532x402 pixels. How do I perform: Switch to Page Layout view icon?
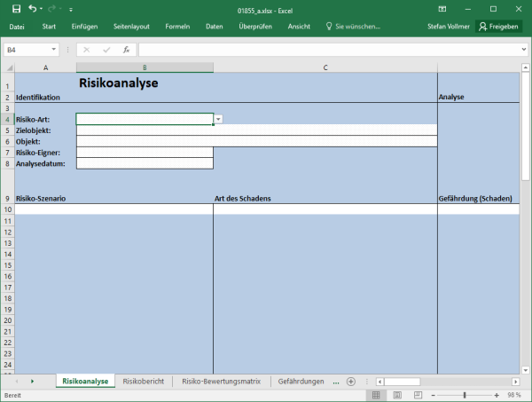[x=395, y=395]
